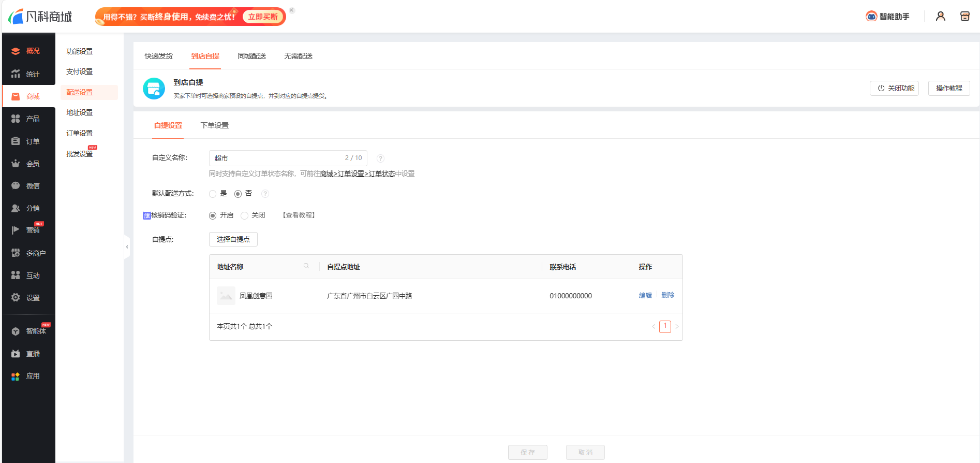This screenshot has width=980, height=463.
Task: Click the search icon in 地址名称 column
Action: click(x=306, y=266)
